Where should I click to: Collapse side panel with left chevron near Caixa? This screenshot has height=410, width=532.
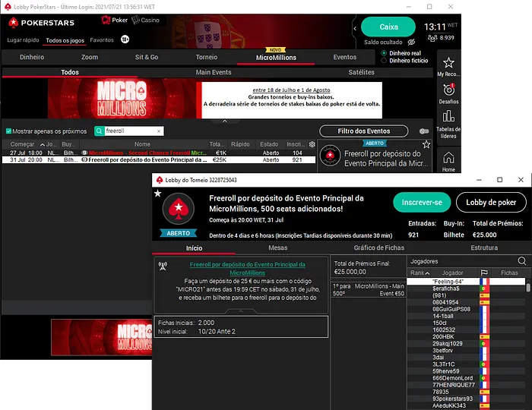(x=355, y=28)
